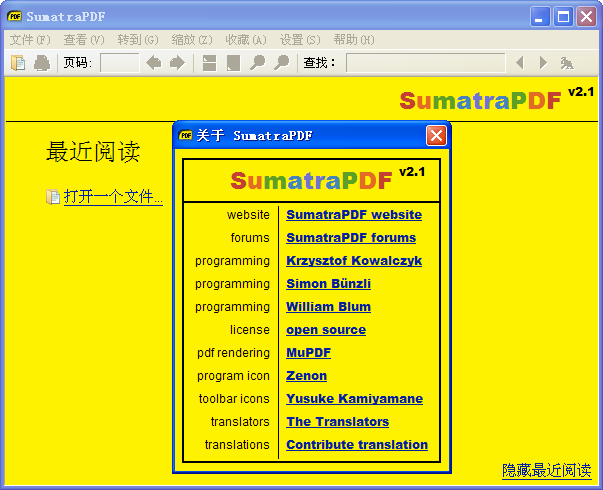Click the 'program icon' label

(x=233, y=376)
